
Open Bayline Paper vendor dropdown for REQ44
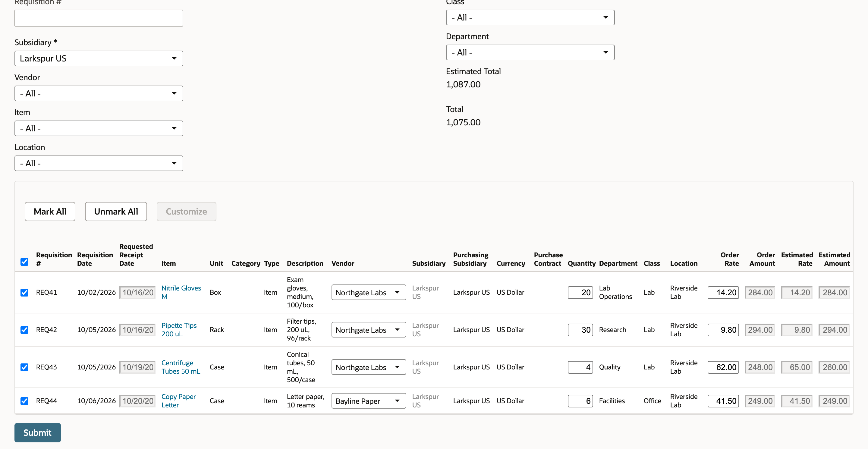pyautogui.click(x=369, y=401)
